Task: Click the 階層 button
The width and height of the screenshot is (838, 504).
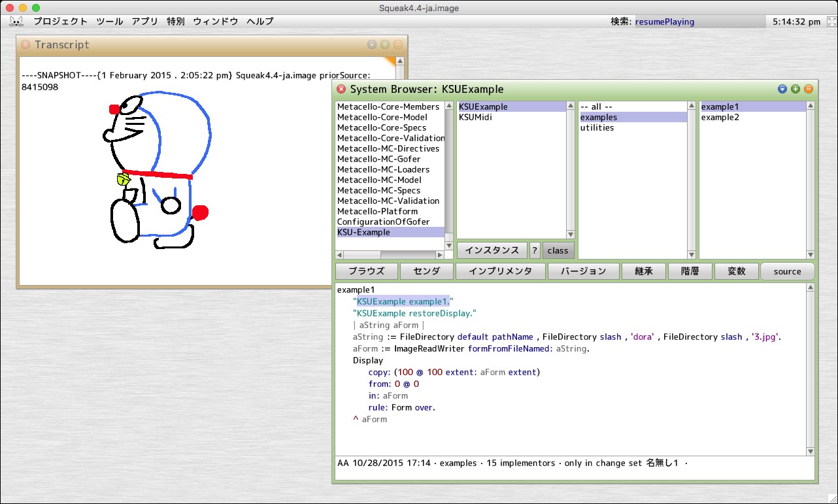Action: pos(690,271)
